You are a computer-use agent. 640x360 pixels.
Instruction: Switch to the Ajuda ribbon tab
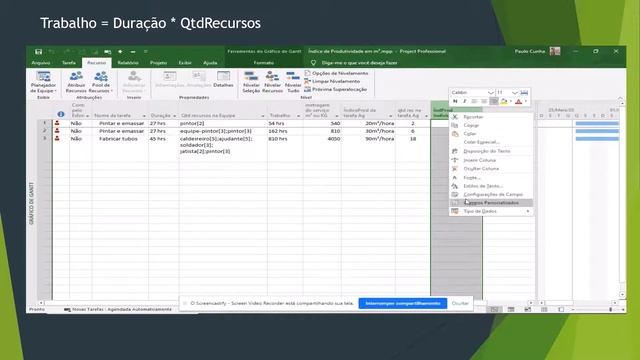210,63
